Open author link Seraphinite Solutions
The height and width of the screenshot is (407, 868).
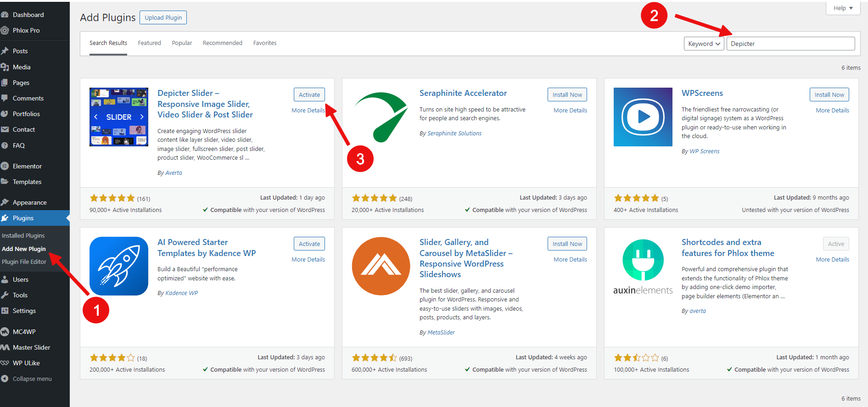(454, 134)
